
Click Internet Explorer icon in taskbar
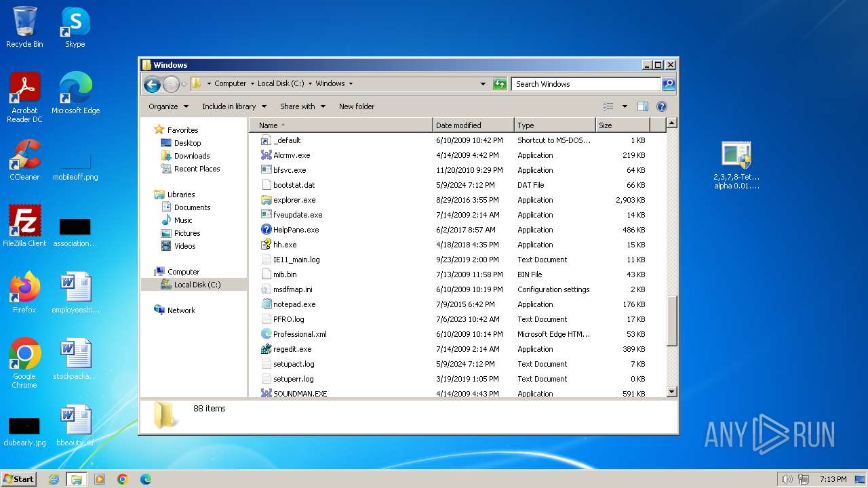coord(54,479)
